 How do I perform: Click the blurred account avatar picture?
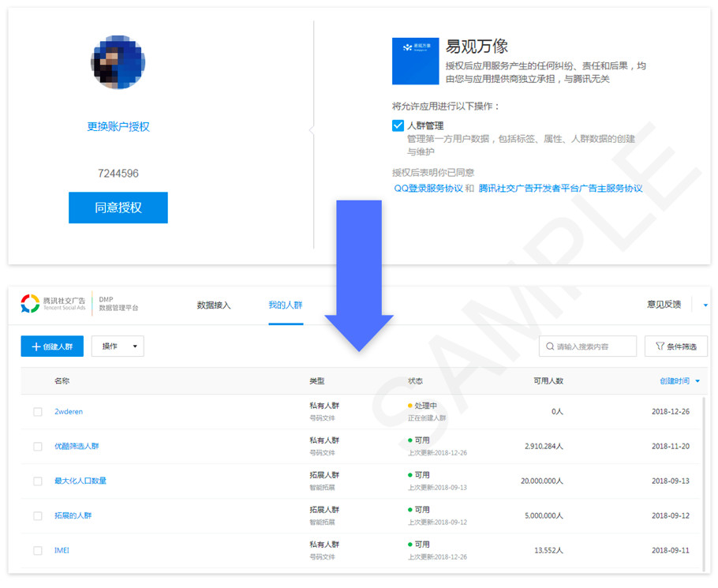point(118,62)
